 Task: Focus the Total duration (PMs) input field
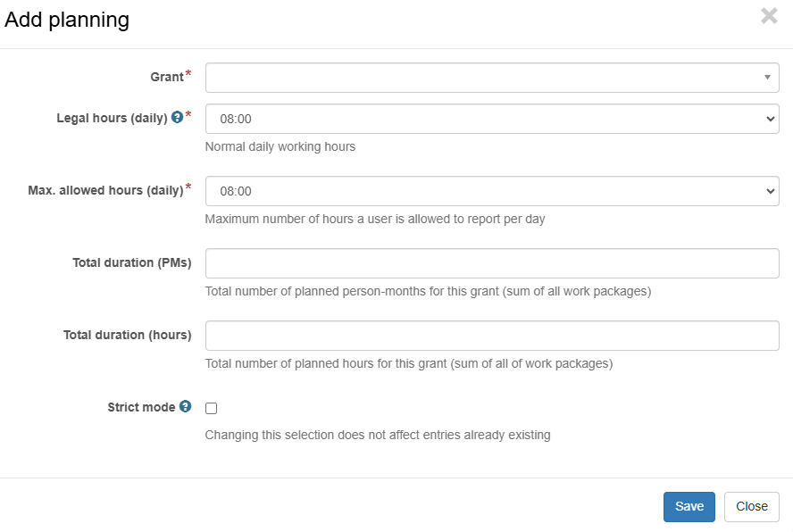point(492,263)
